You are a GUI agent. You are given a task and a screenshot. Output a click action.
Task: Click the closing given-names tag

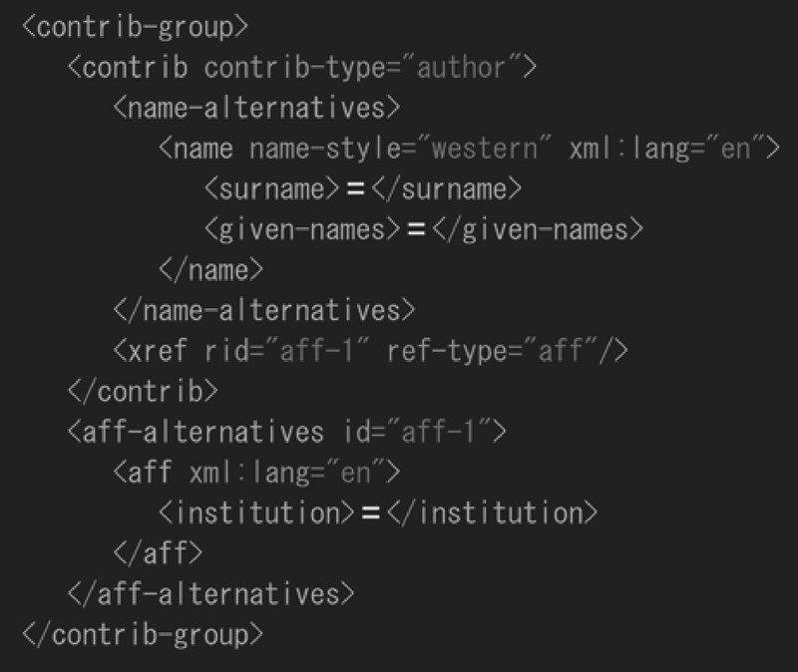coord(538,229)
